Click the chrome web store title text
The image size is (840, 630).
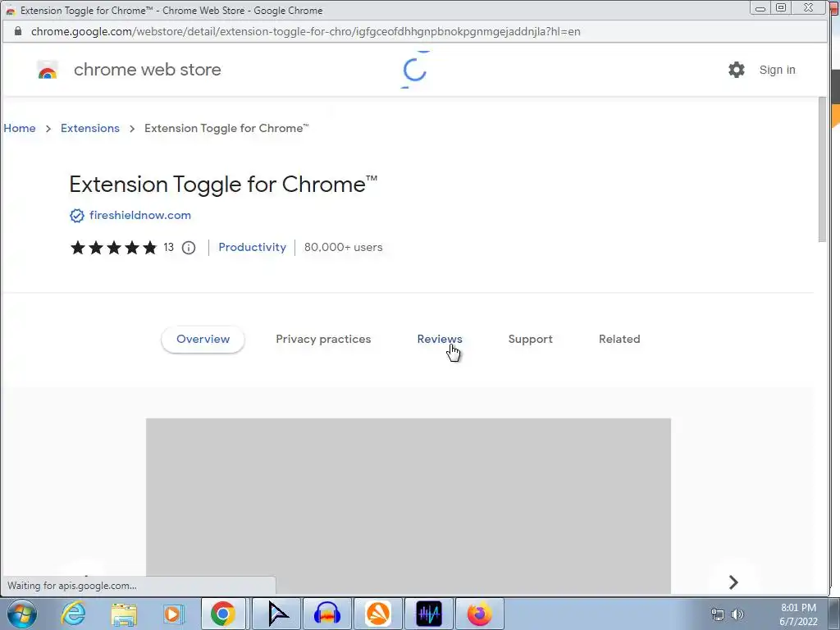point(148,70)
